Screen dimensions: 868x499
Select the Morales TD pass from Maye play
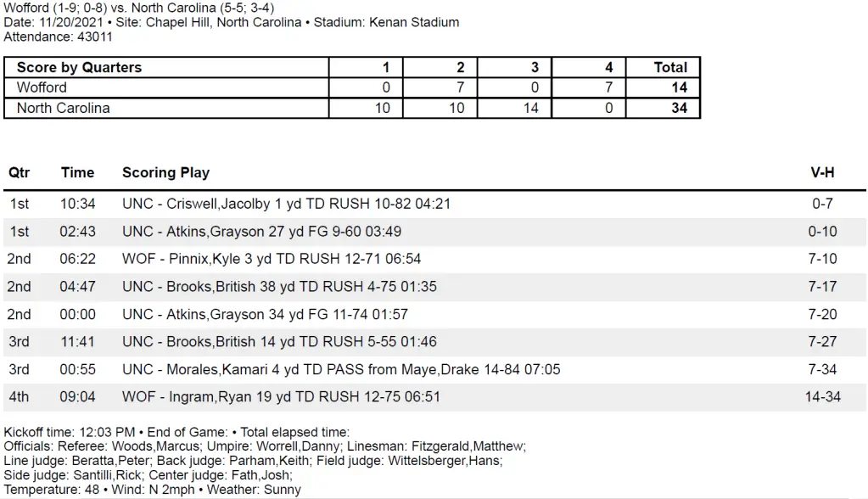pos(341,369)
